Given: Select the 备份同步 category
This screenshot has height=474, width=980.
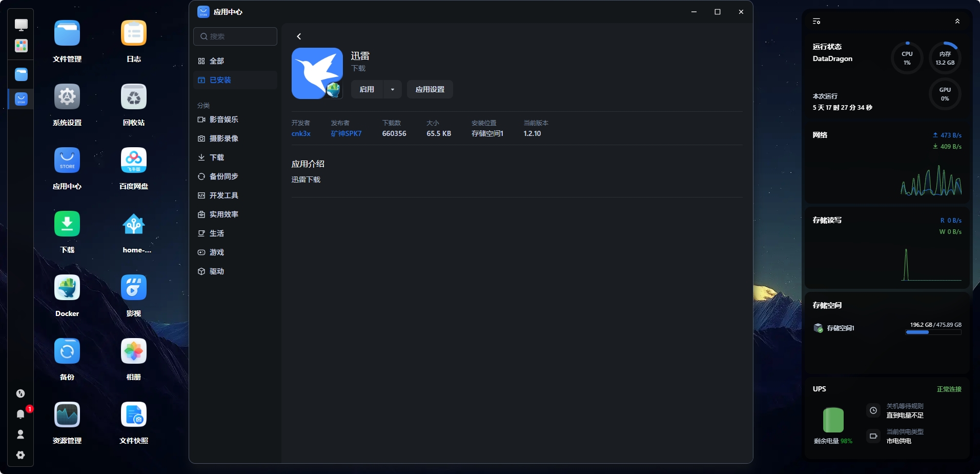Looking at the screenshot, I should point(235,176).
